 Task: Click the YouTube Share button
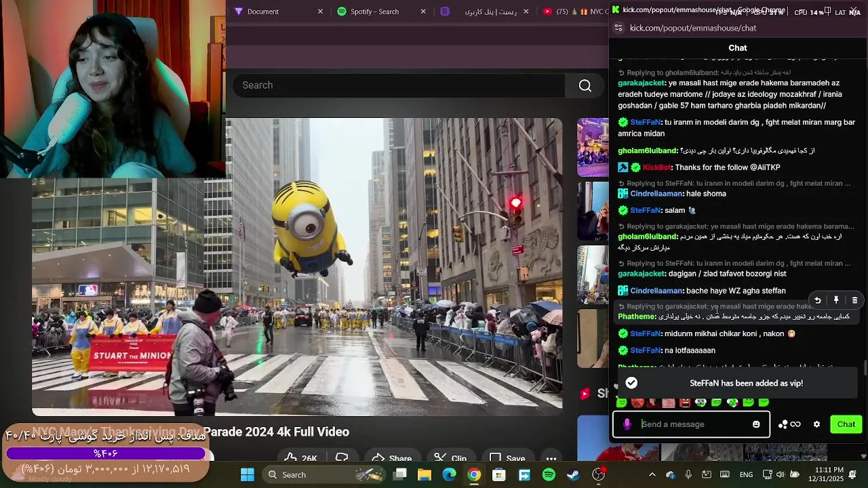coord(392,458)
